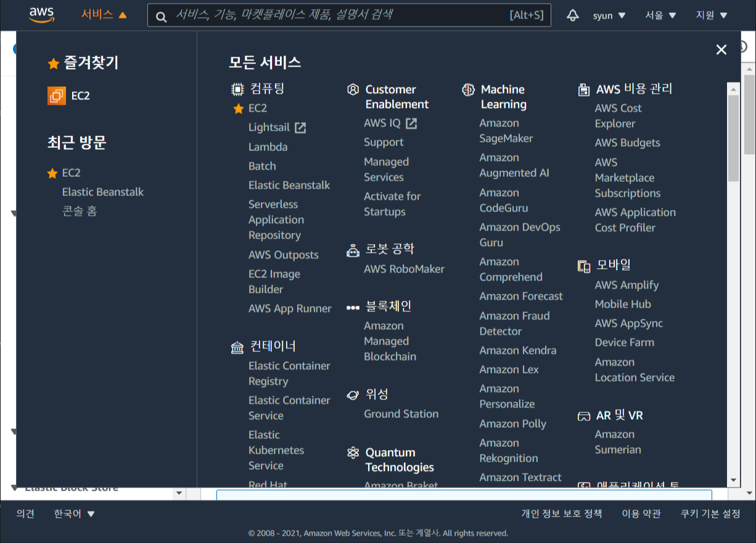This screenshot has width=756, height=543.
Task: Click the Quantum Technologies atom icon
Action: (353, 453)
